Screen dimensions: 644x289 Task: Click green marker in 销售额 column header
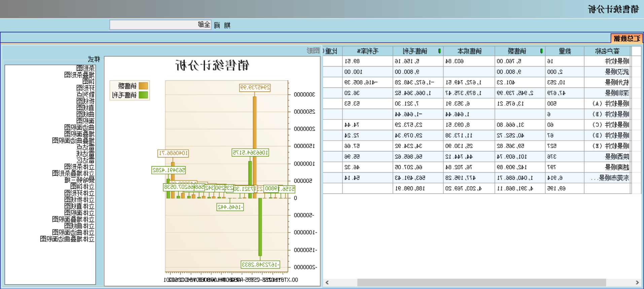pyautogui.click(x=541, y=51)
